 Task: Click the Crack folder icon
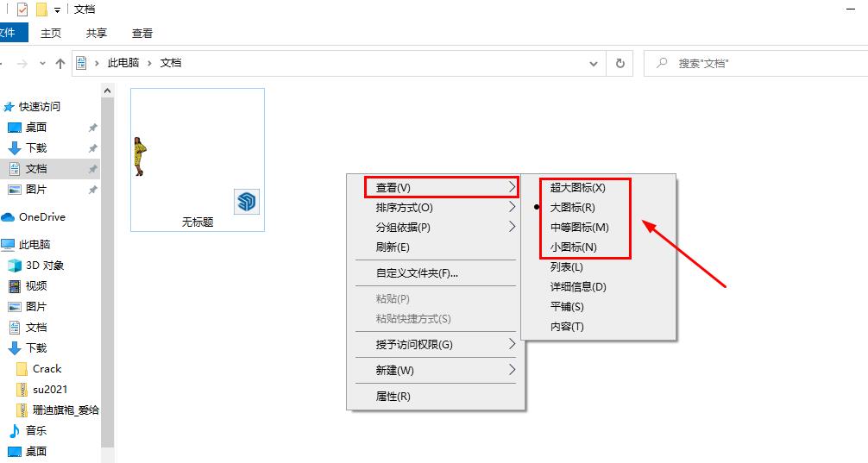[x=22, y=369]
